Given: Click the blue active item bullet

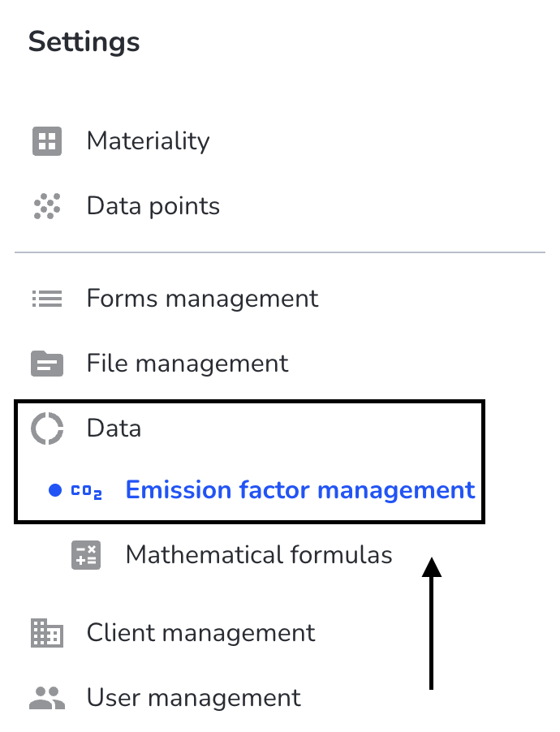Looking at the screenshot, I should click(55, 490).
